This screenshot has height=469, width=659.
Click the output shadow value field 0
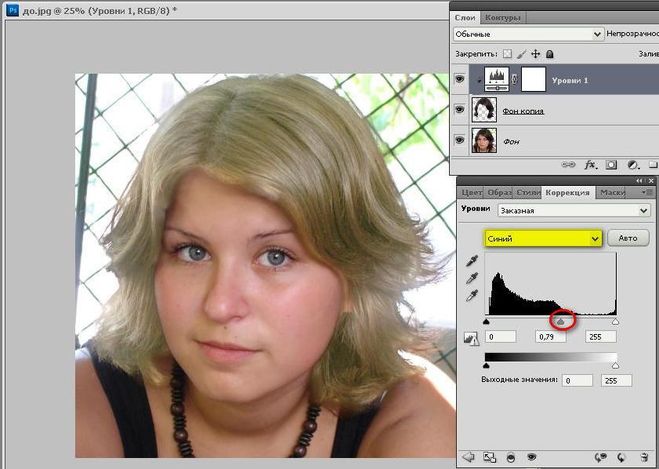coord(577,380)
